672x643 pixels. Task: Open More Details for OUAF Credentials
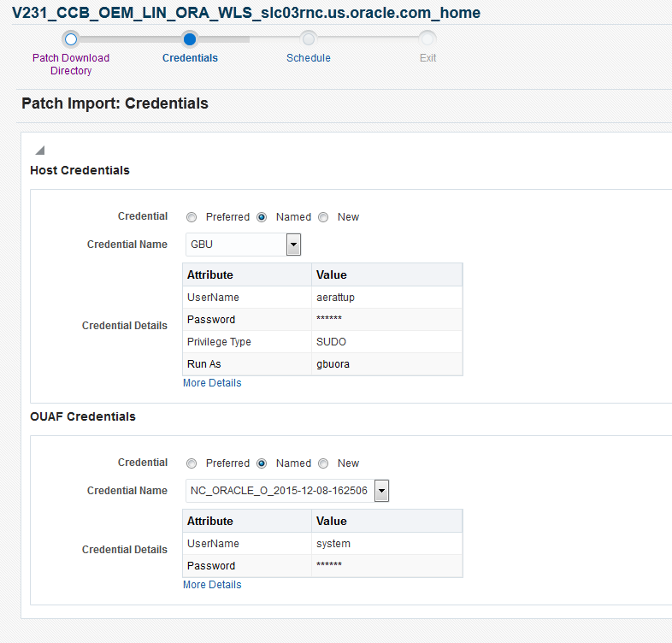(212, 585)
